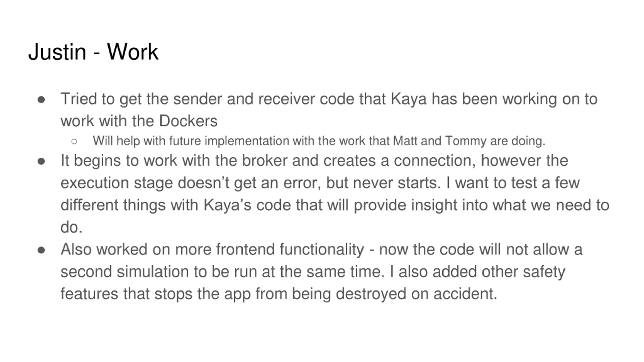Click the "Justin - Work" slide title
This screenshot has height=362, width=644.
click(93, 52)
